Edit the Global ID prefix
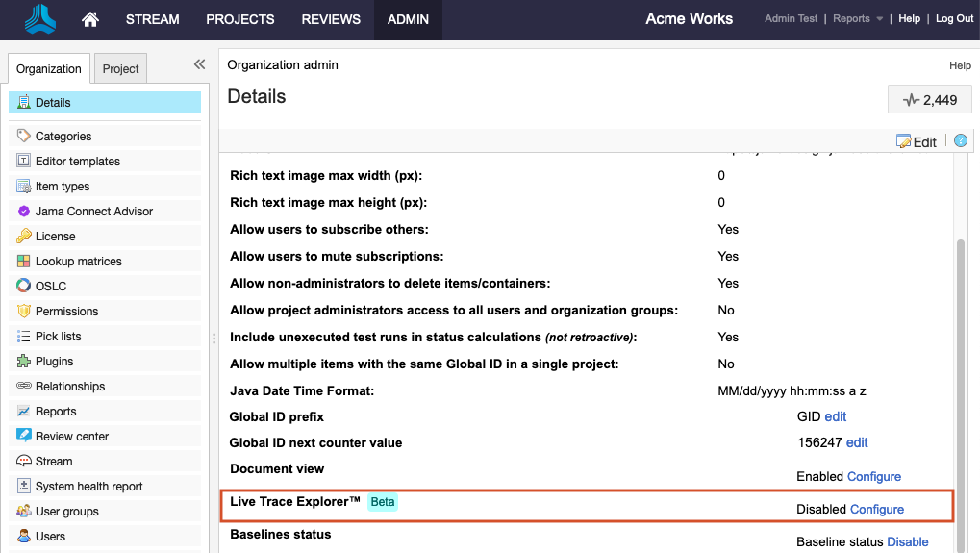 click(835, 416)
